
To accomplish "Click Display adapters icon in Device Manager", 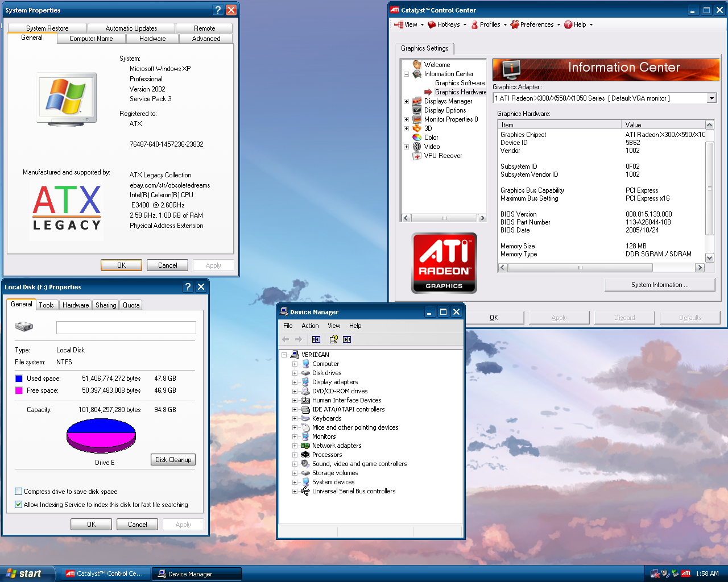I will tap(305, 382).
